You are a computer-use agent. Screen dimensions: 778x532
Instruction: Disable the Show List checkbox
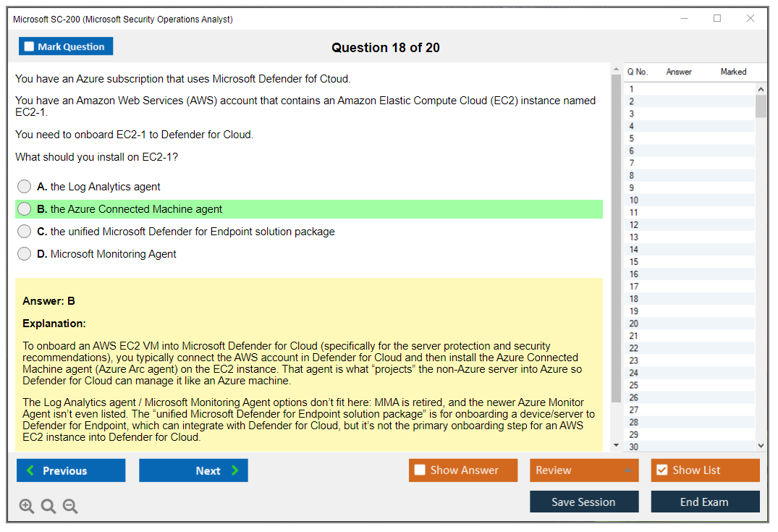(x=661, y=470)
